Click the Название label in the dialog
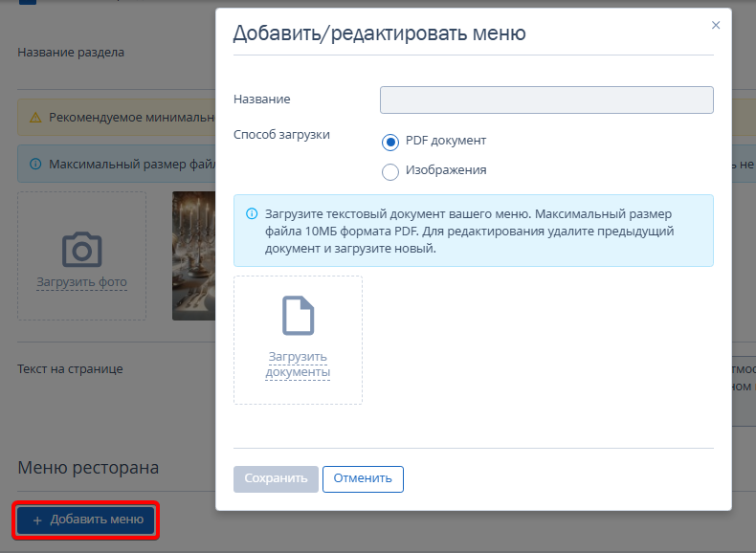 (262, 100)
